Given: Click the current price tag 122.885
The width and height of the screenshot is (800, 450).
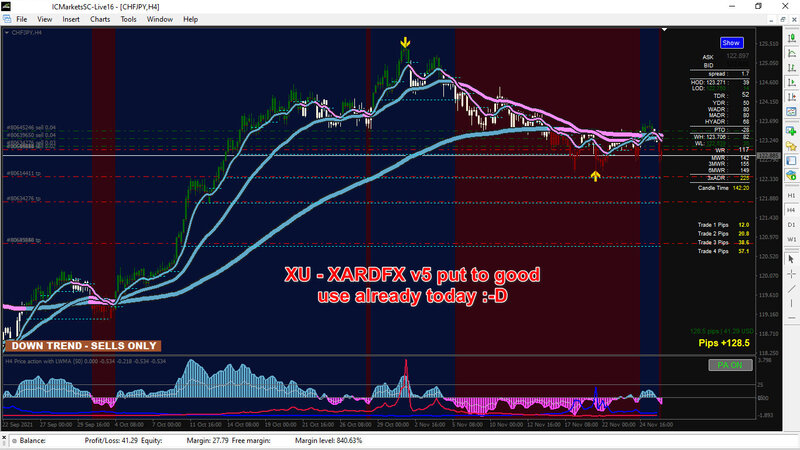Looking at the screenshot, I should [768, 156].
